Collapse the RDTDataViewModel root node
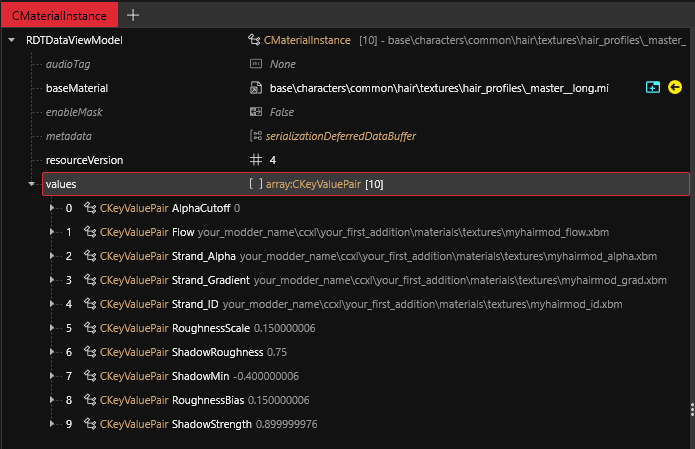 (x=11, y=40)
